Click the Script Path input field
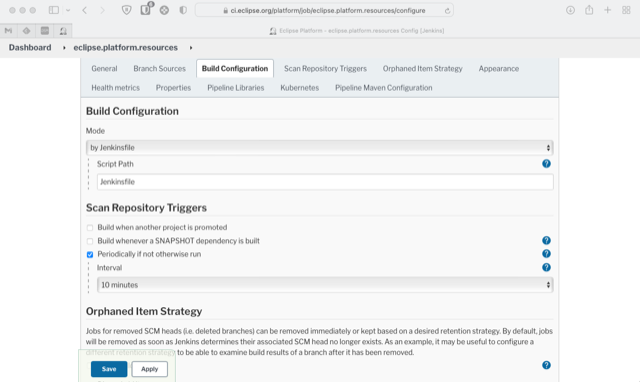 [325, 182]
